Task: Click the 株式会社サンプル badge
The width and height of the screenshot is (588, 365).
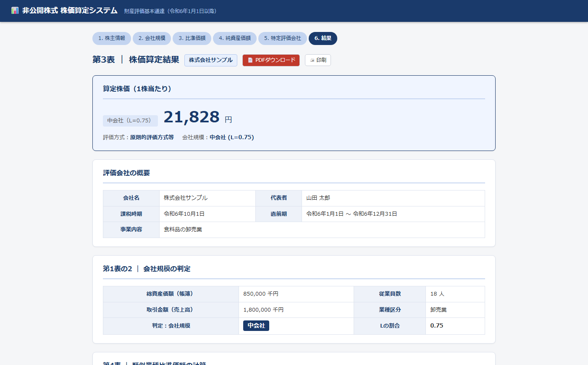Action: click(x=211, y=60)
